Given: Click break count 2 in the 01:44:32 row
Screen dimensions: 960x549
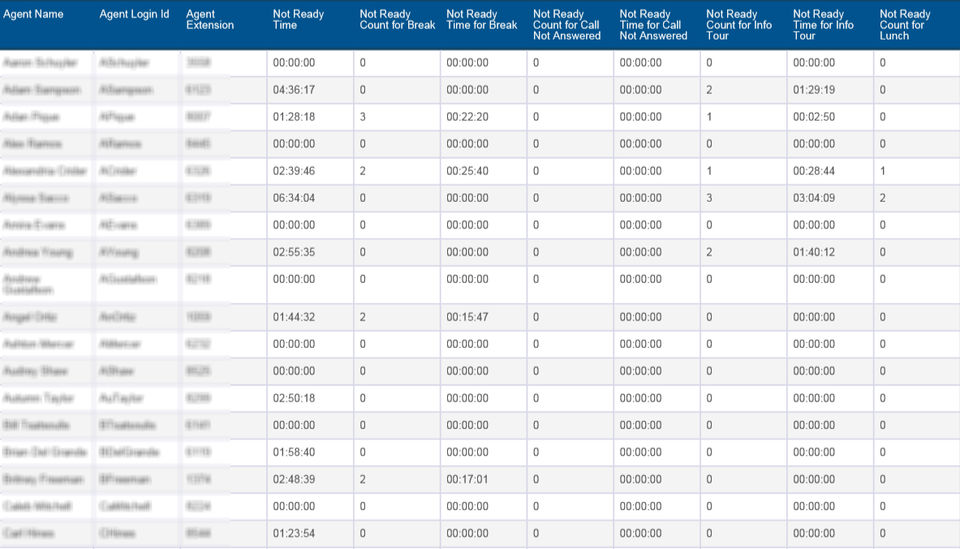Looking at the screenshot, I should tap(362, 317).
